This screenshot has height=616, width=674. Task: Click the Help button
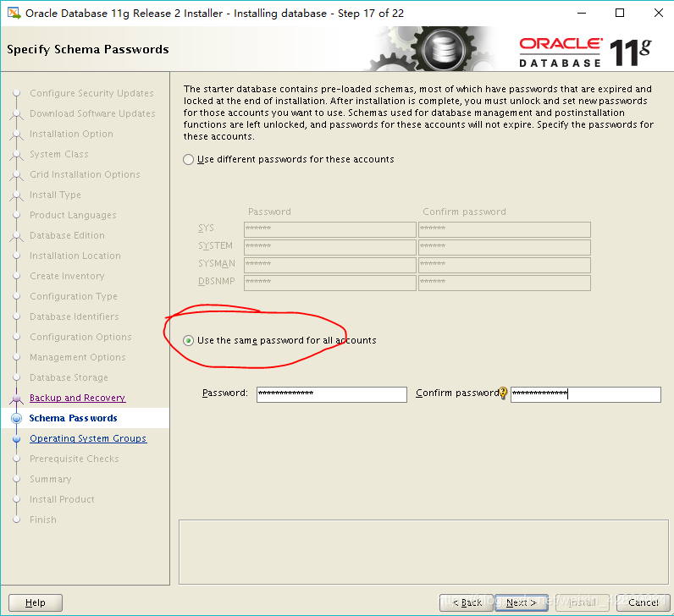pos(36,602)
